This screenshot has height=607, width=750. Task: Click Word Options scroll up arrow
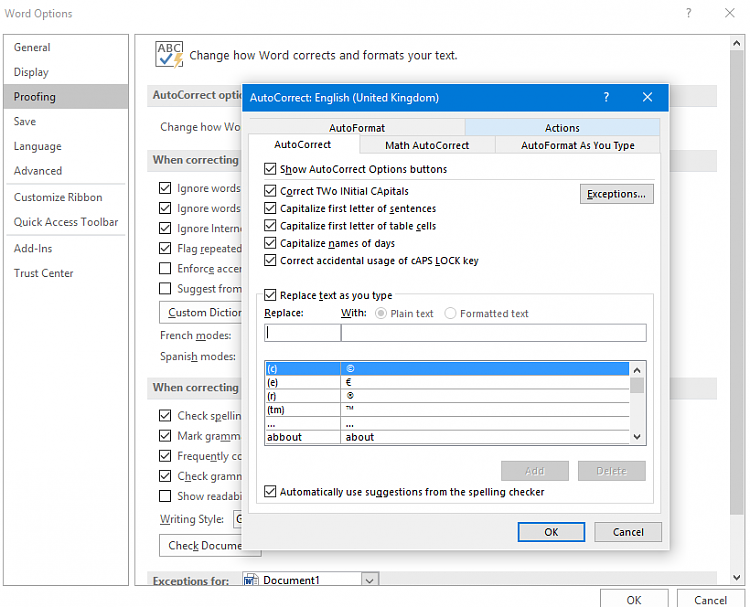(737, 43)
